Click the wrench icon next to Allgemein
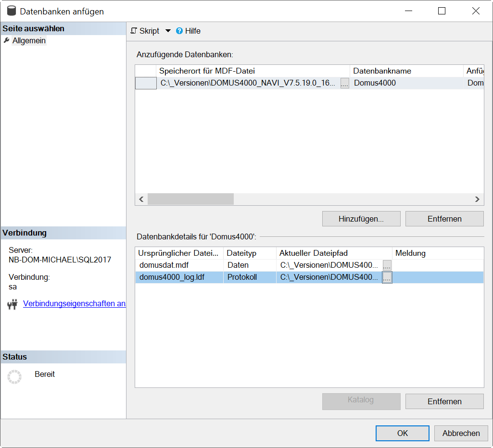Viewport: 493px width, 448px height. (6, 40)
